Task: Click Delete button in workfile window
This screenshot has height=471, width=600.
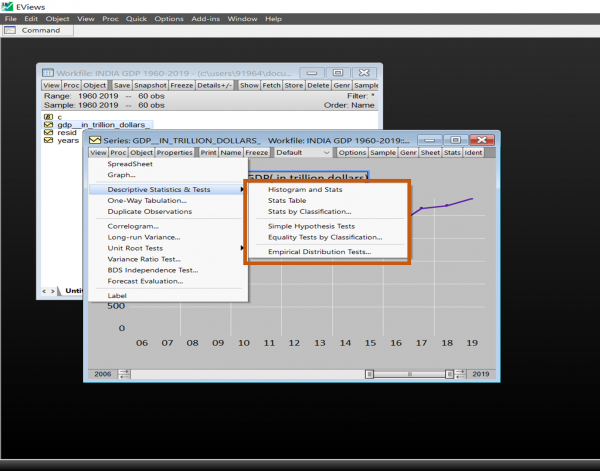Action: pyautogui.click(x=318, y=85)
